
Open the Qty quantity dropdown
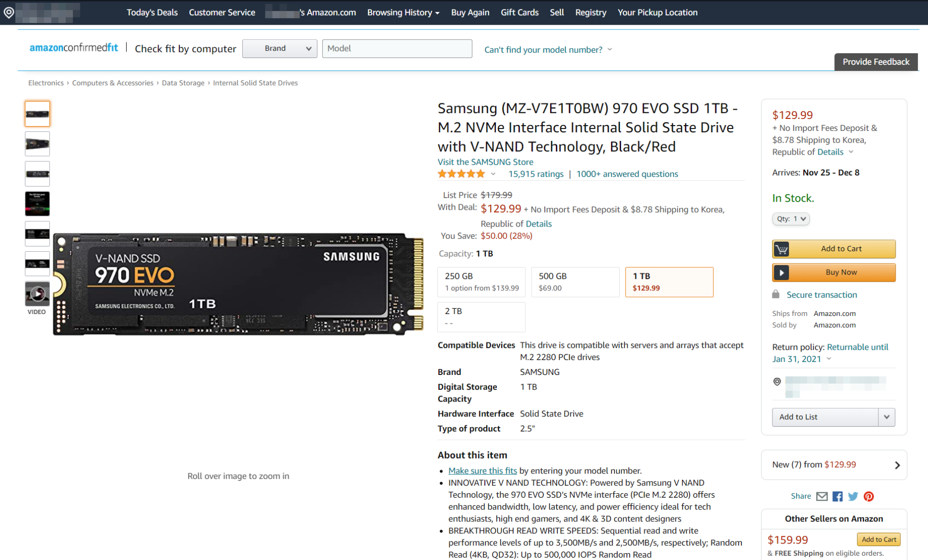(791, 219)
